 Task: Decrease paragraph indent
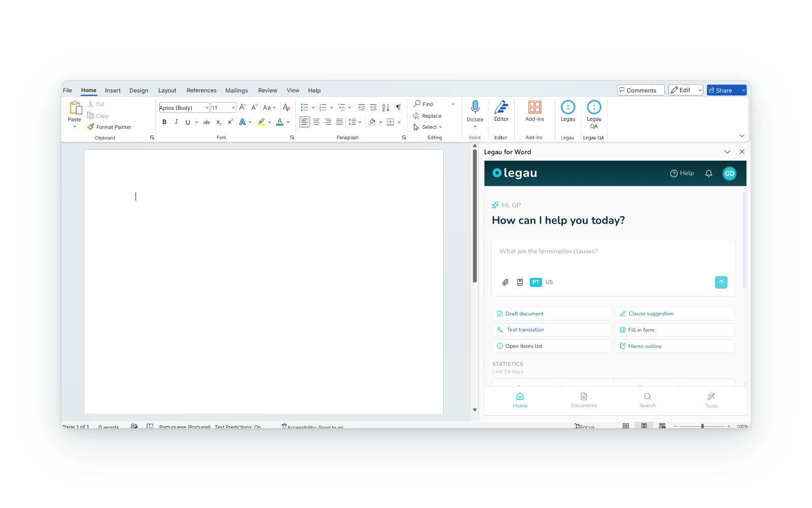point(361,107)
